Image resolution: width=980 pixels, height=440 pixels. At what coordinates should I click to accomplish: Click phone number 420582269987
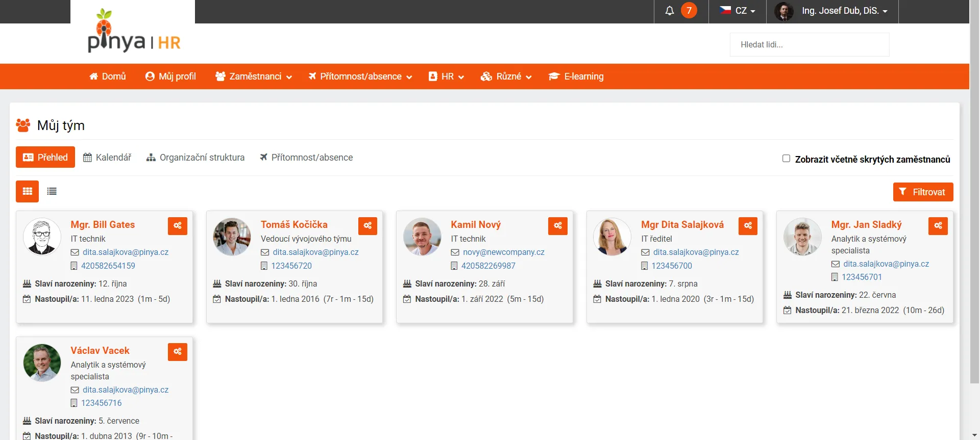click(x=488, y=266)
